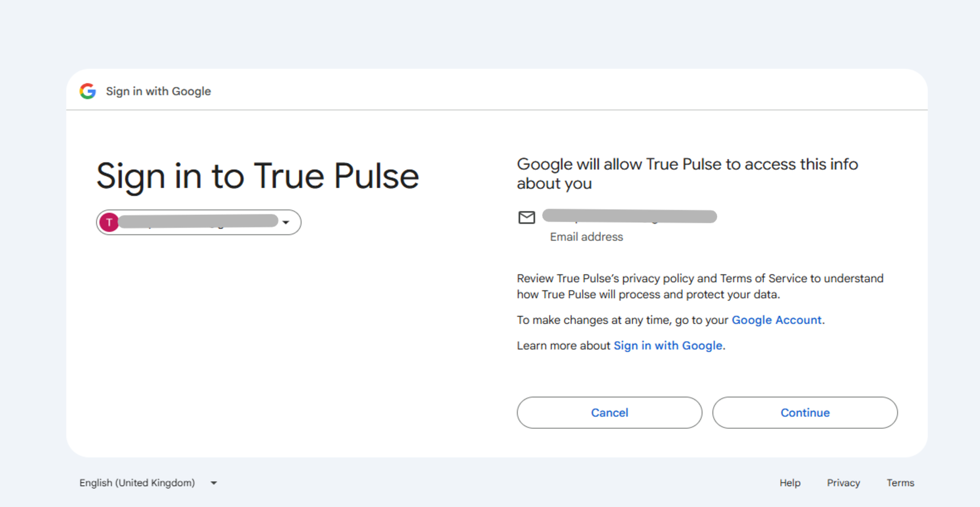Click the pink T account avatar
This screenshot has height=507, width=980.
pos(109,222)
